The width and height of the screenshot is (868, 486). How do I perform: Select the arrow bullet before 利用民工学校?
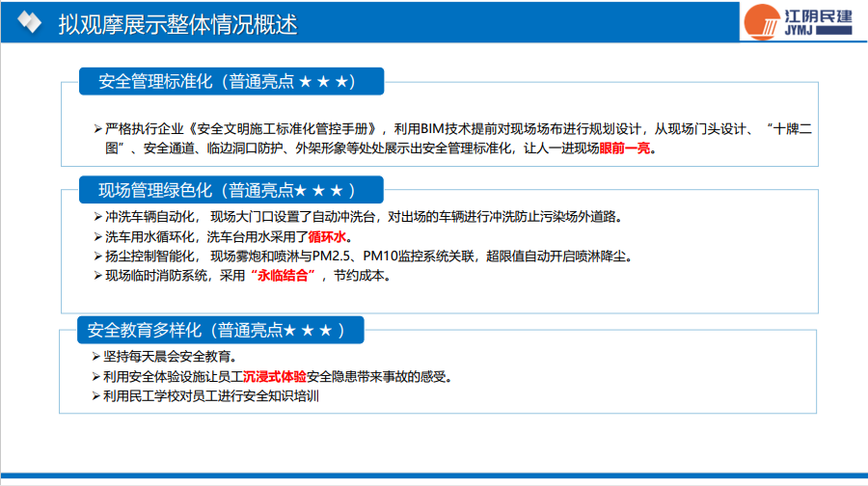(95, 395)
